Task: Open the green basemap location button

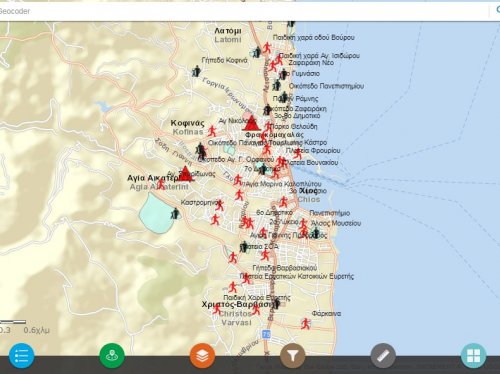Action: [112, 356]
